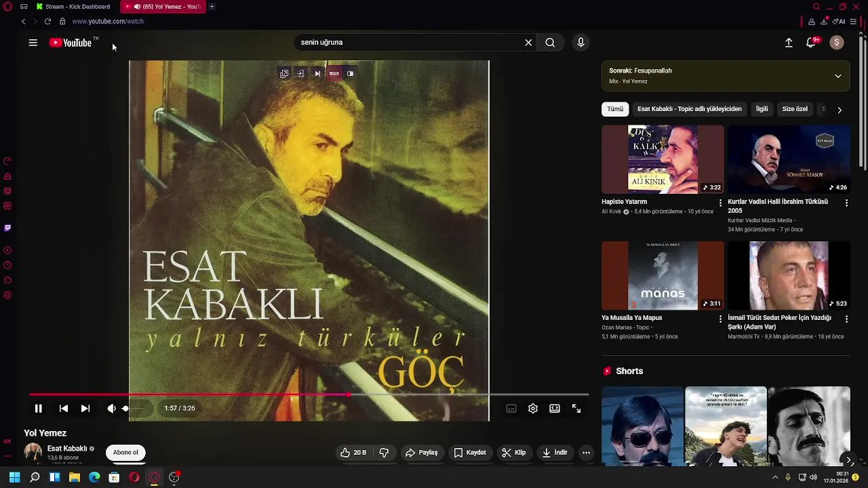This screenshot has height=488, width=868.
Task: Run search with the magnifier button
Action: click(550, 43)
